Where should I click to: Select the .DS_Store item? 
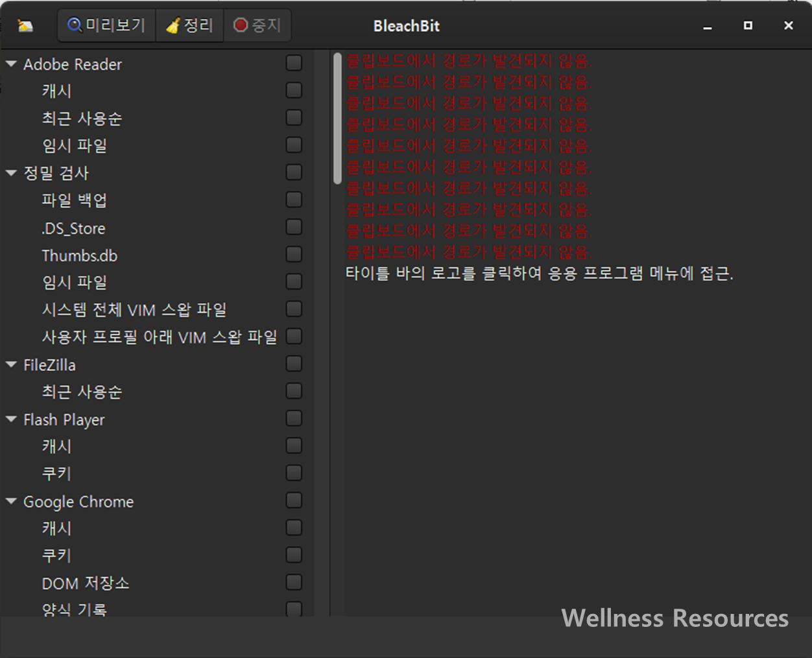click(x=73, y=228)
